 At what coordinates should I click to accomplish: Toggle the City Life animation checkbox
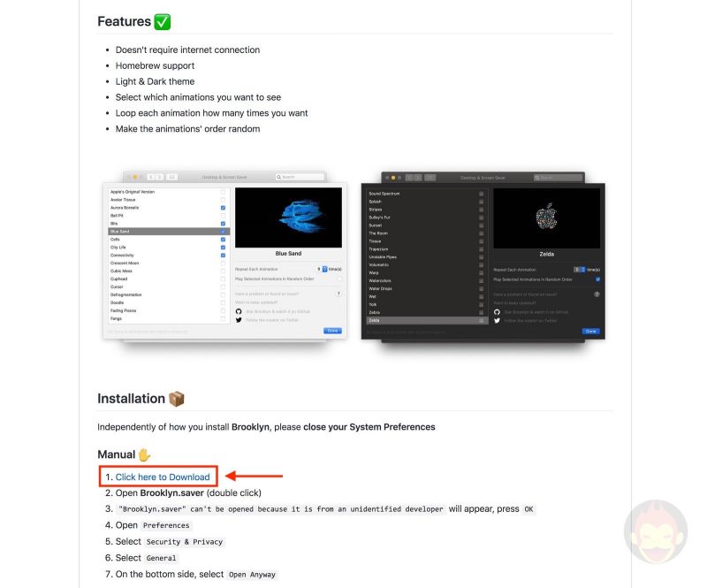tap(223, 248)
